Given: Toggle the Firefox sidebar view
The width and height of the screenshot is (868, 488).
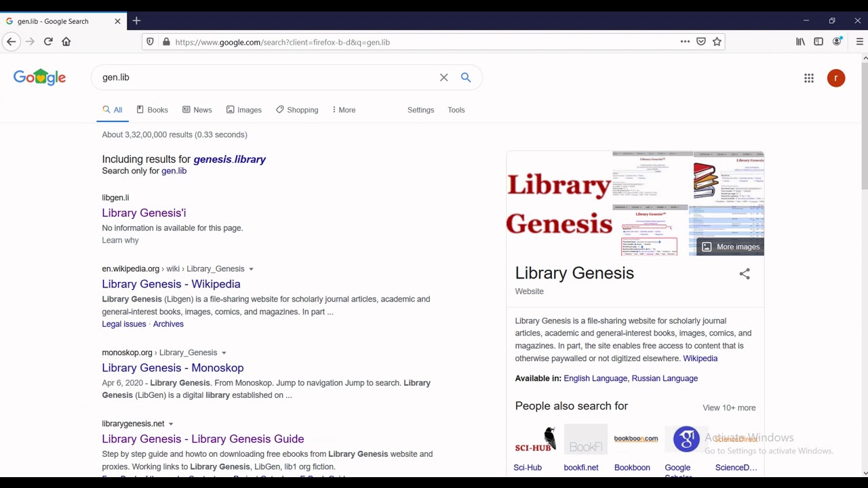Looking at the screenshot, I should tap(818, 42).
